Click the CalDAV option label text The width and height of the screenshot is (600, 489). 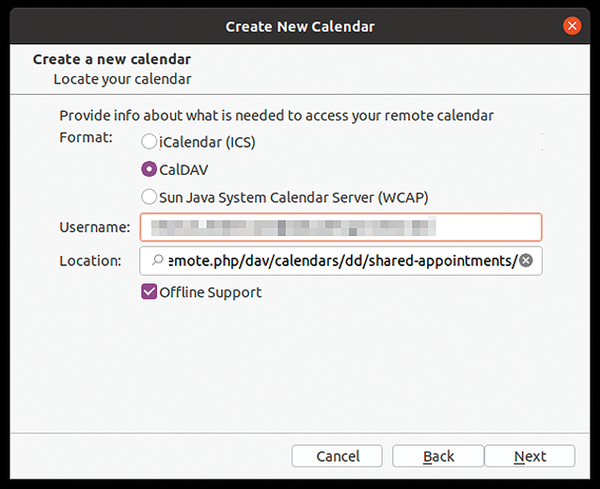(x=184, y=170)
